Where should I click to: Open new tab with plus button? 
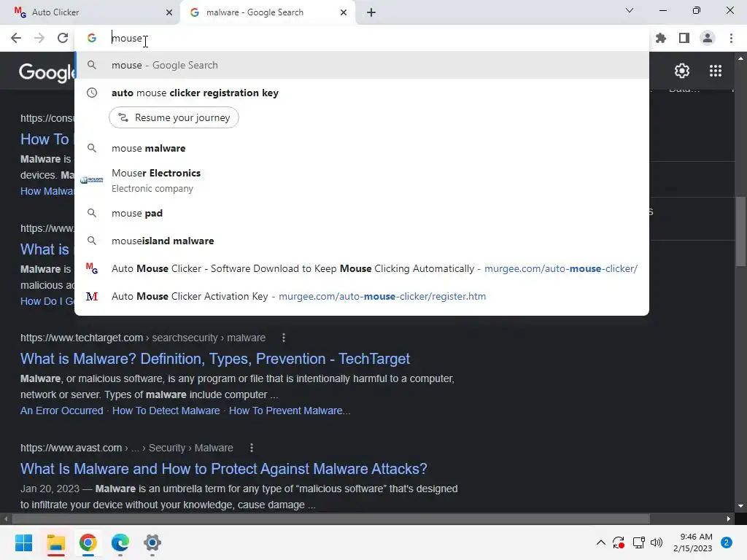371,12
